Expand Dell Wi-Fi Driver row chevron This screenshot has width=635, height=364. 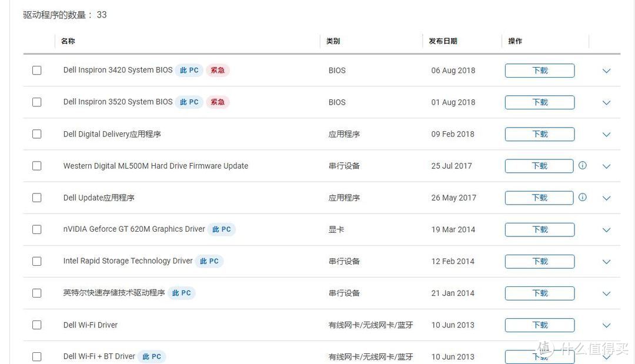tap(606, 326)
